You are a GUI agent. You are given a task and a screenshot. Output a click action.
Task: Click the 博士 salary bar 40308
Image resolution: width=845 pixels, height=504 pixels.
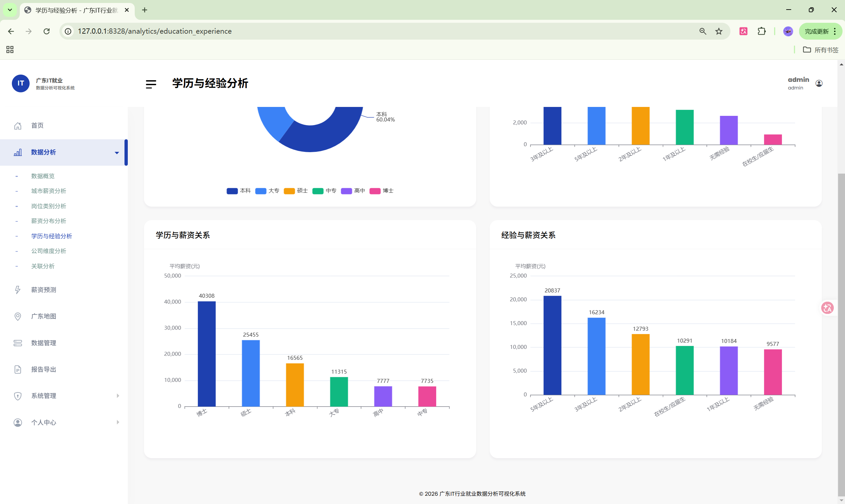207,353
